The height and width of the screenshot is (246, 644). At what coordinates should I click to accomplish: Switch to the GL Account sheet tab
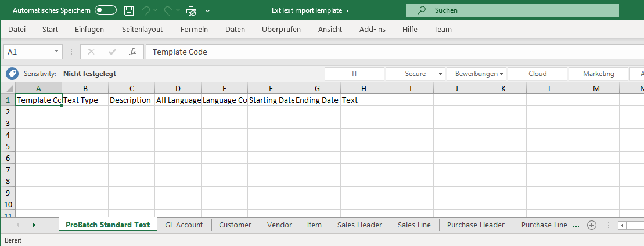click(184, 225)
